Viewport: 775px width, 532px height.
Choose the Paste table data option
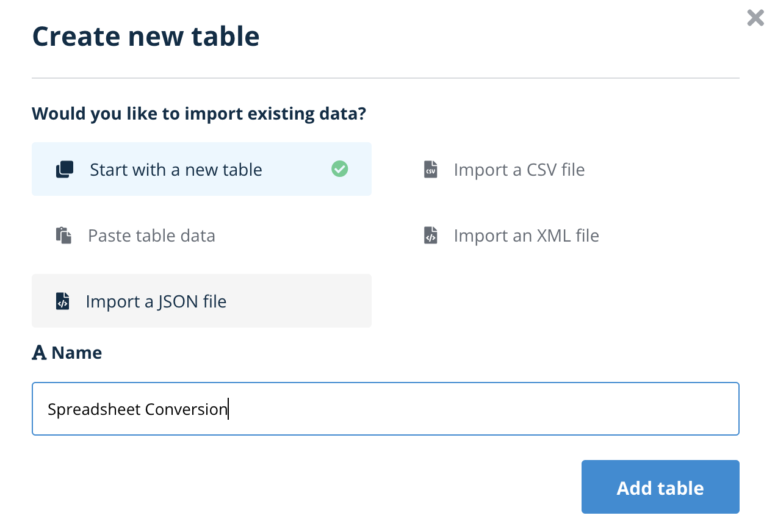point(201,235)
